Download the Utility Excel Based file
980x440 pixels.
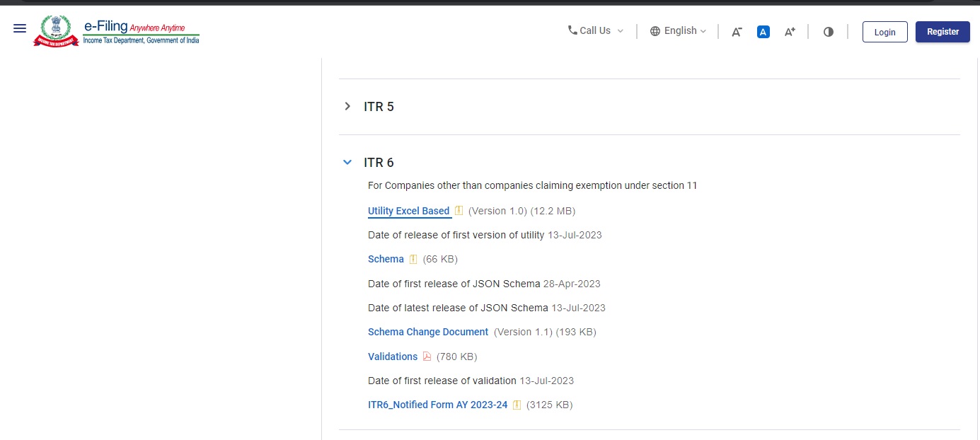408,210
